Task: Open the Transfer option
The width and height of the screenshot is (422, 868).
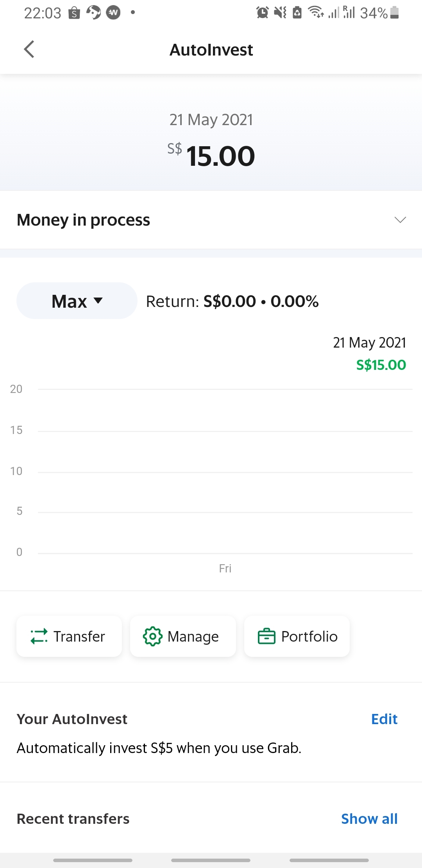Action: pos(69,636)
